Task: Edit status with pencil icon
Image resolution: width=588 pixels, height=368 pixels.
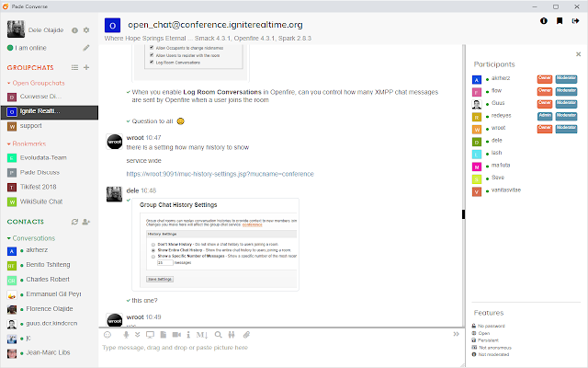Action: [86, 48]
